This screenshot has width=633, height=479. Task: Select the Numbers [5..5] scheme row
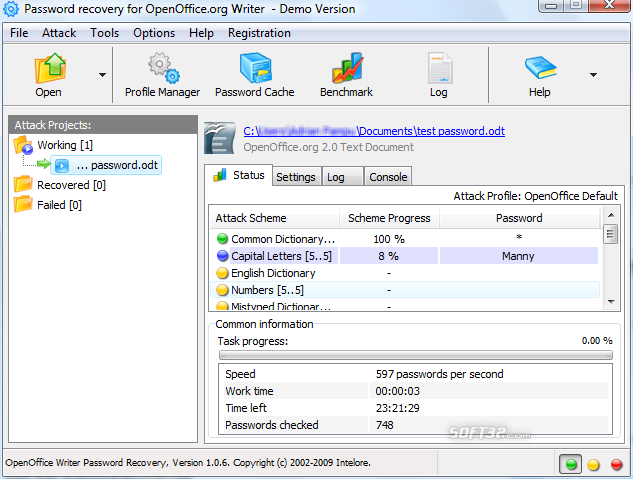[x=405, y=290]
